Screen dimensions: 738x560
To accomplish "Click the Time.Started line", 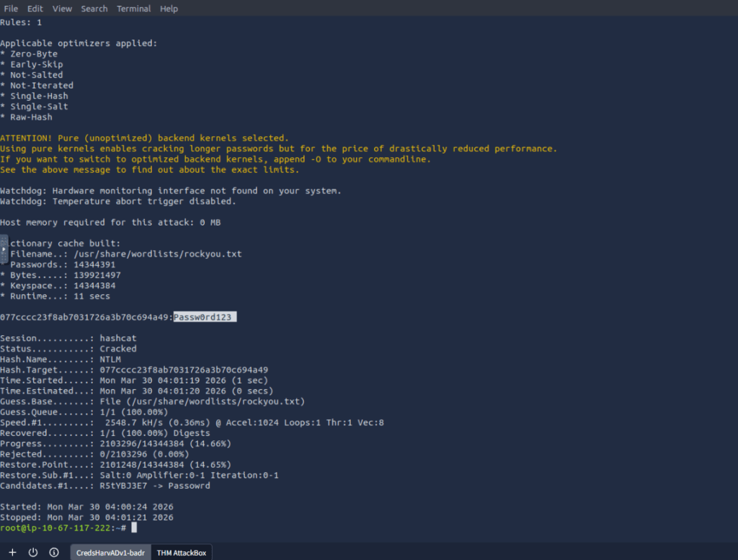I will 134,381.
